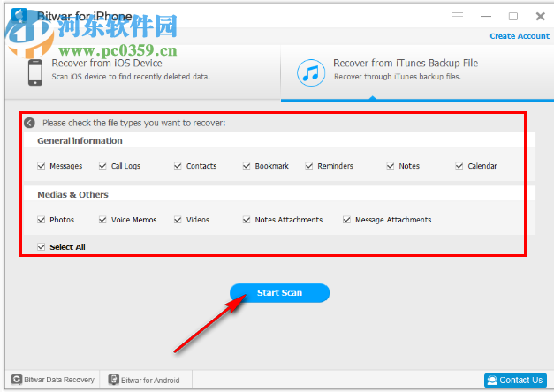
Task: Toggle the Videos checkbox
Action: coord(178,220)
